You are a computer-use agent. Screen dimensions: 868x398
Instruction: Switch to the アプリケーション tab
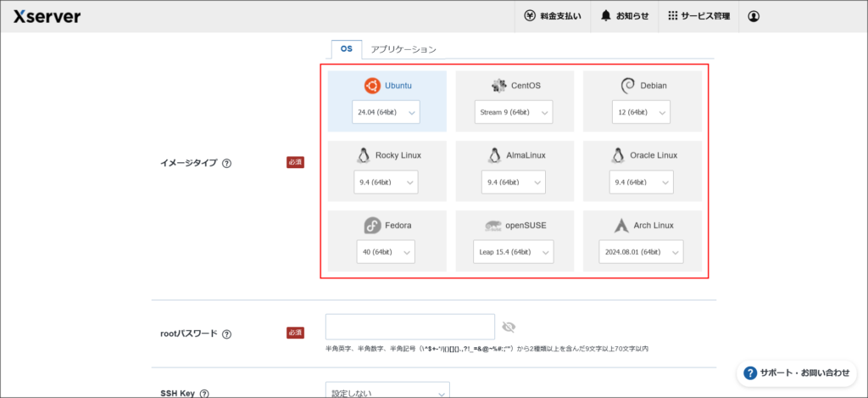coord(403,48)
